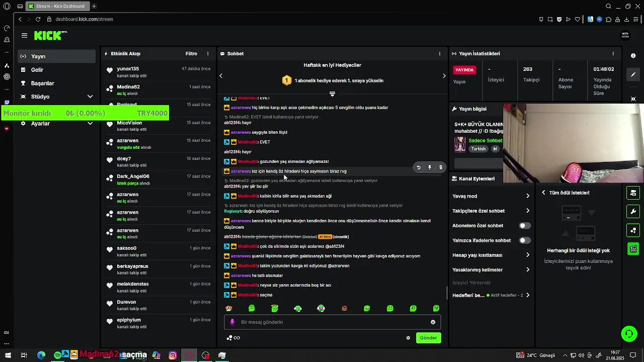
Task: Pin the hovered chat message
Action: click(x=430, y=167)
